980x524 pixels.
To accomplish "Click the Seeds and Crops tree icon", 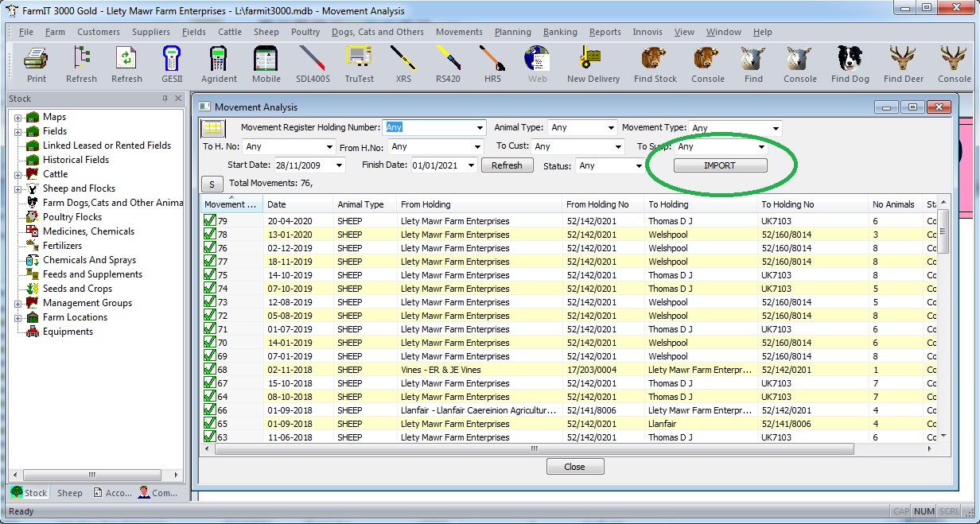I will (33, 289).
